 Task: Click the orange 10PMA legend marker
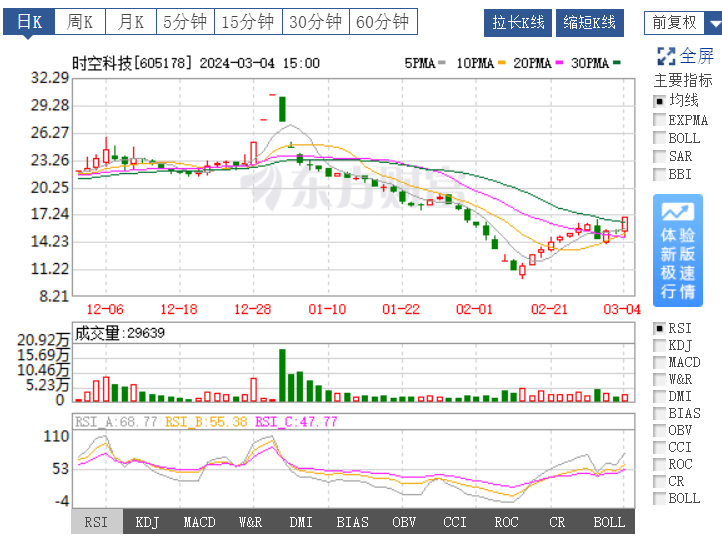click(501, 63)
